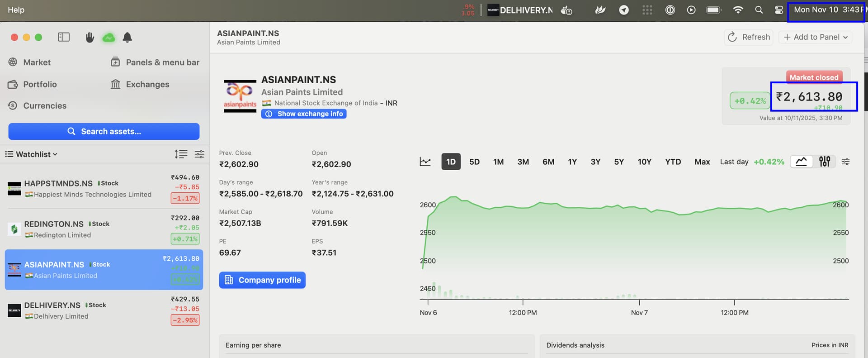Click the hand icon in toolbar
The height and width of the screenshot is (358, 868).
90,37
